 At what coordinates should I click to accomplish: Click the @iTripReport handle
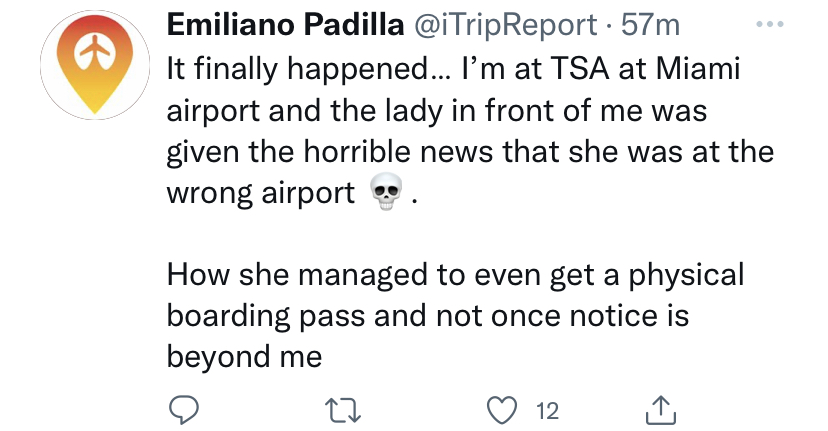[x=506, y=25]
